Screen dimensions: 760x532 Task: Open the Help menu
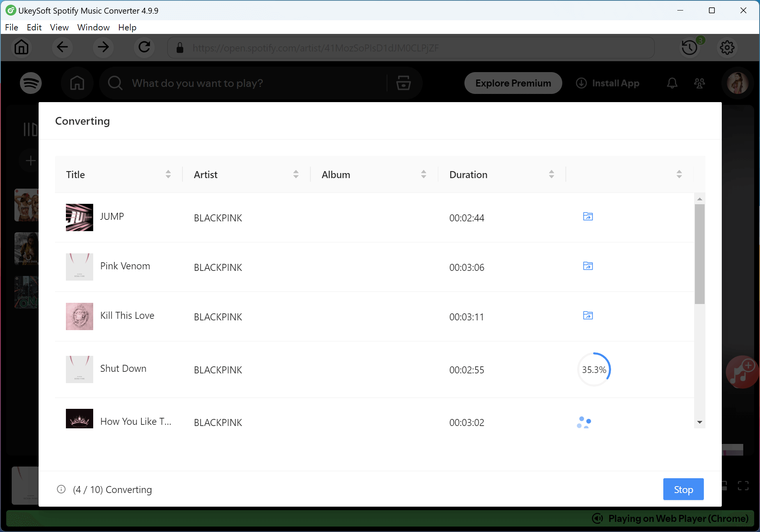pyautogui.click(x=127, y=27)
